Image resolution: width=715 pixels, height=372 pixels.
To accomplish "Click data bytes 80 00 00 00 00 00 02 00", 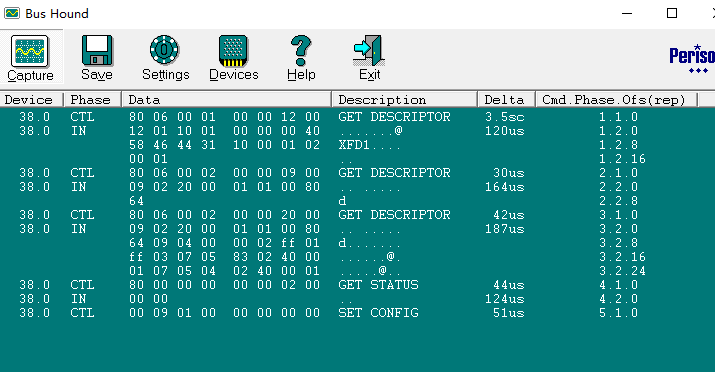I will (x=224, y=285).
